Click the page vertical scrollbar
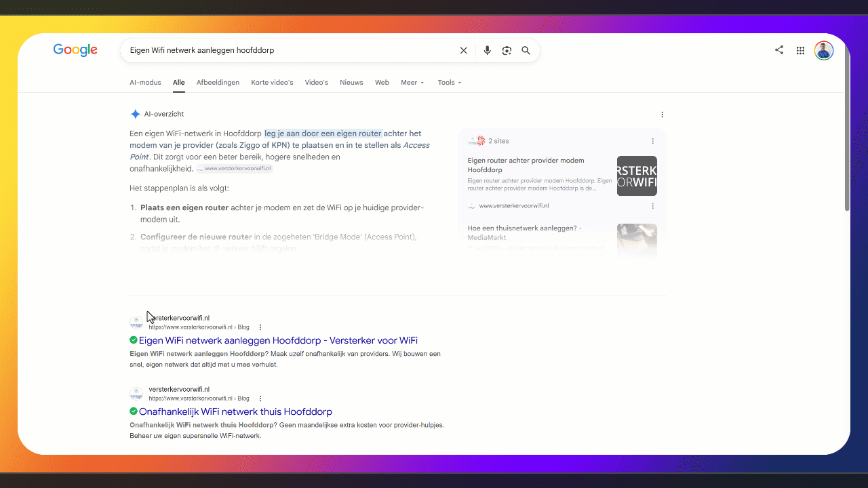Viewport: 868px width, 488px height. click(846, 129)
